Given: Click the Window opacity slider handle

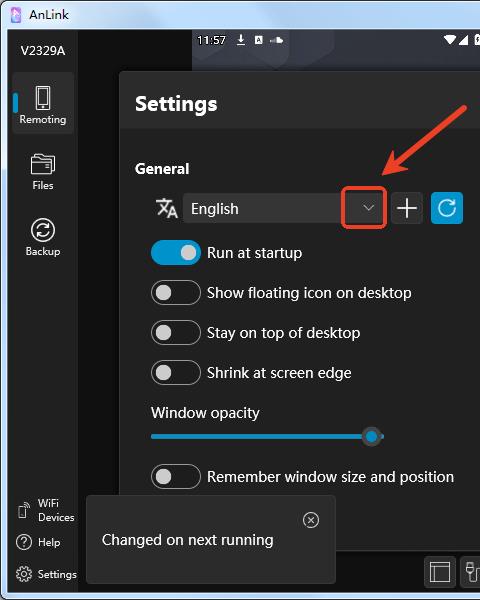Looking at the screenshot, I should (371, 436).
